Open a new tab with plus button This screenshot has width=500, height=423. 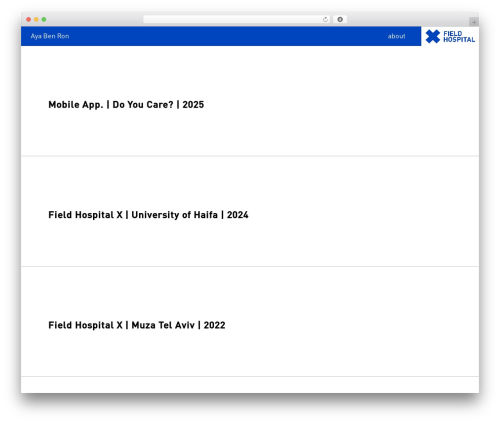[x=474, y=22]
